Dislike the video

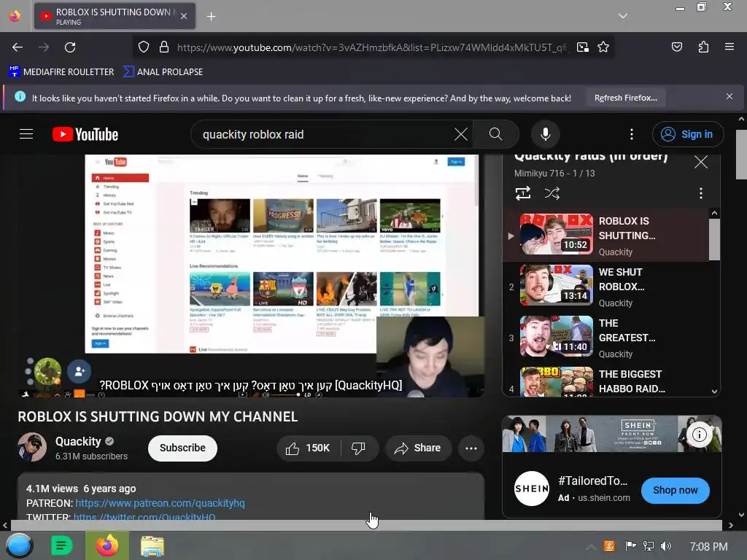tap(358, 448)
